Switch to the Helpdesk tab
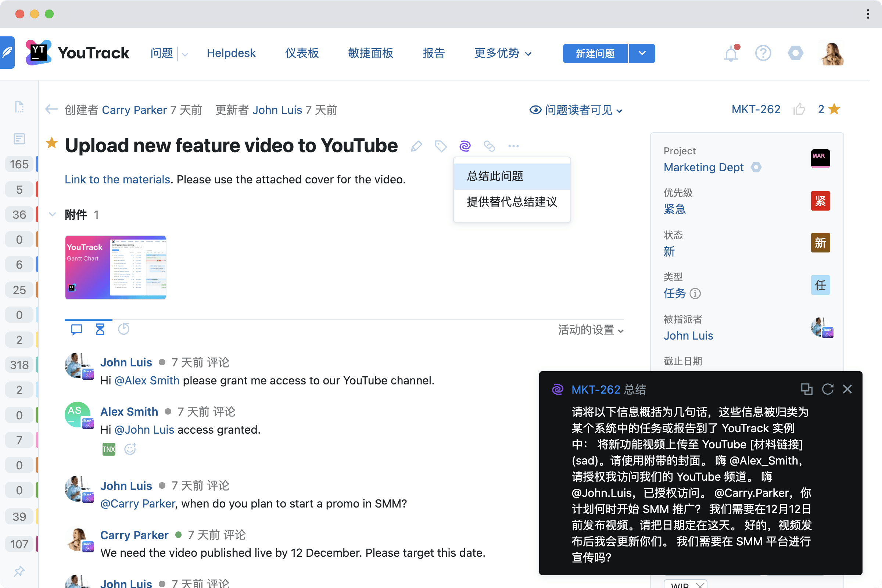Image resolution: width=882 pixels, height=588 pixels. coord(231,53)
